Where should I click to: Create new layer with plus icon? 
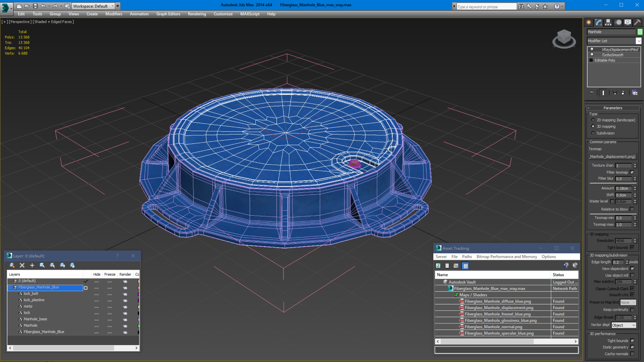tap(32, 265)
